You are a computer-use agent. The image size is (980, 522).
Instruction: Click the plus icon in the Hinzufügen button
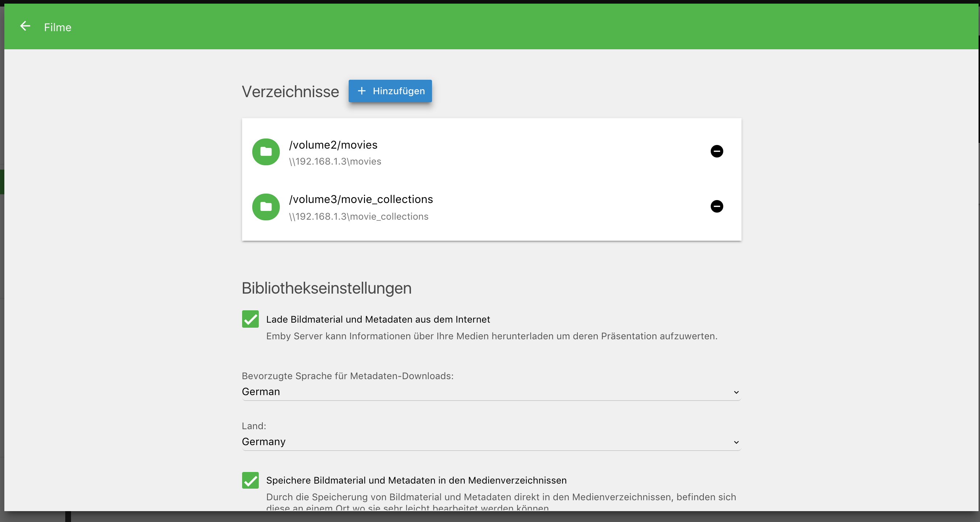pyautogui.click(x=361, y=91)
